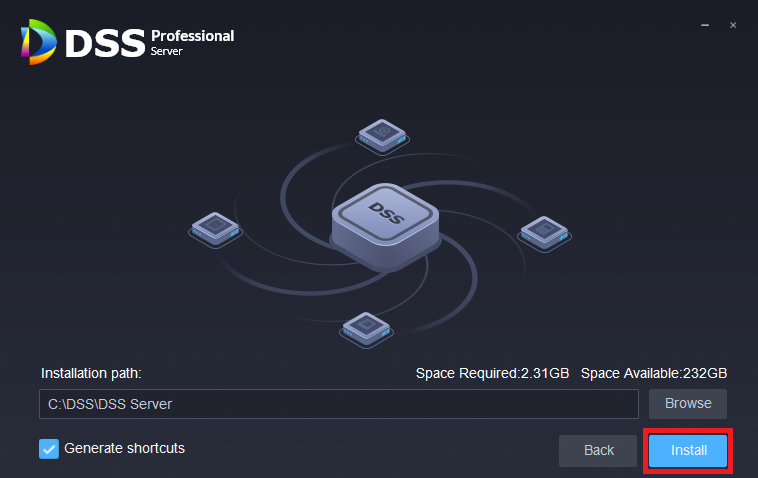758x478 pixels.
Task: Minimize the DSS installer window
Action: [x=705, y=25]
